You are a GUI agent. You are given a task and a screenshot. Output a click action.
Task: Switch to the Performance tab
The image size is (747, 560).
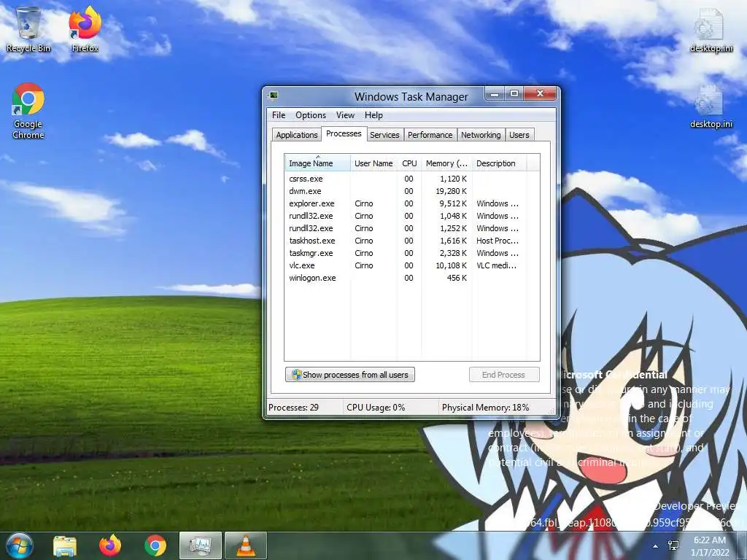coord(430,135)
